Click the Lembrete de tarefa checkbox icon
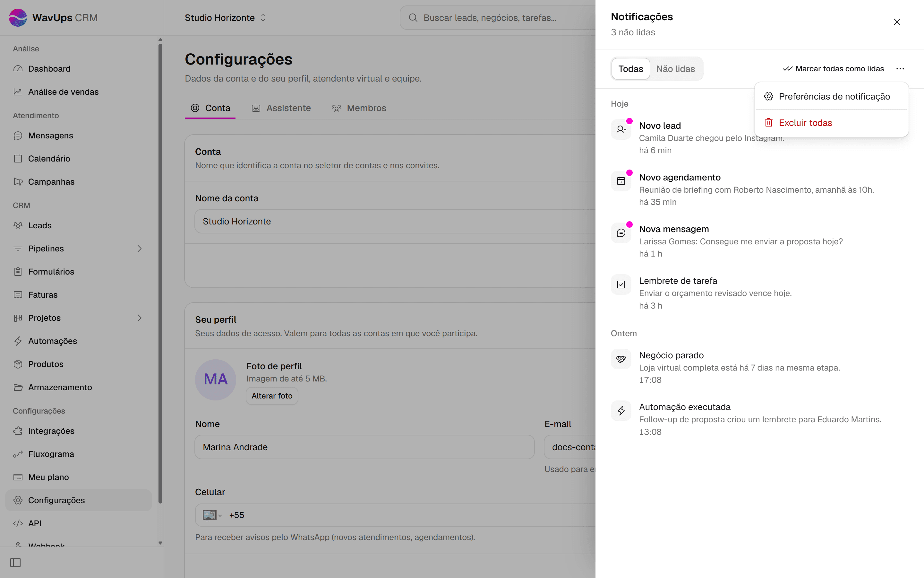Image resolution: width=924 pixels, height=578 pixels. pos(621,285)
